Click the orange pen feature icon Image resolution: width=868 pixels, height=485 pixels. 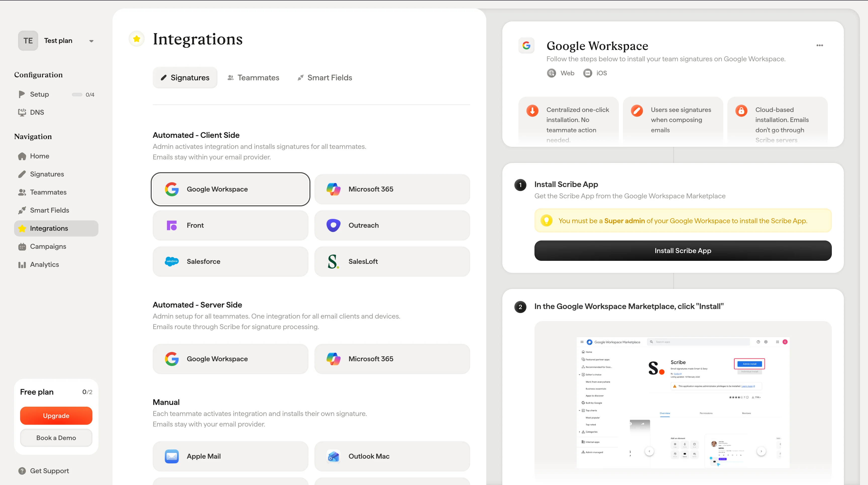pos(637,110)
